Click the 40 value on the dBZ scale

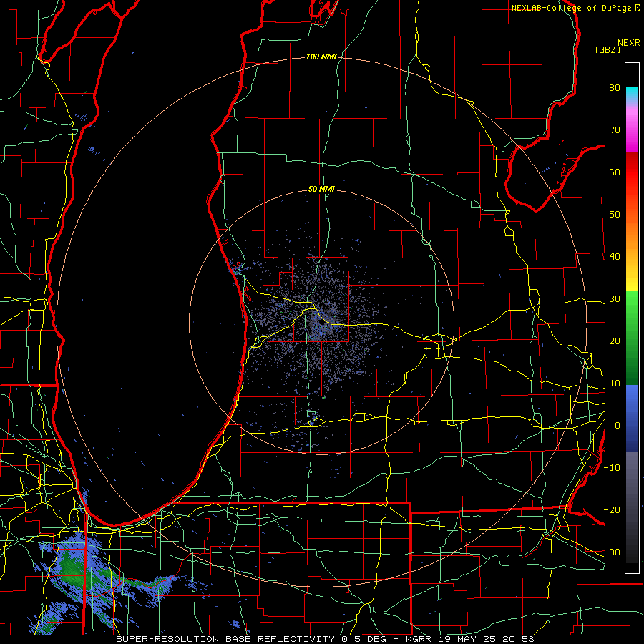pos(615,256)
